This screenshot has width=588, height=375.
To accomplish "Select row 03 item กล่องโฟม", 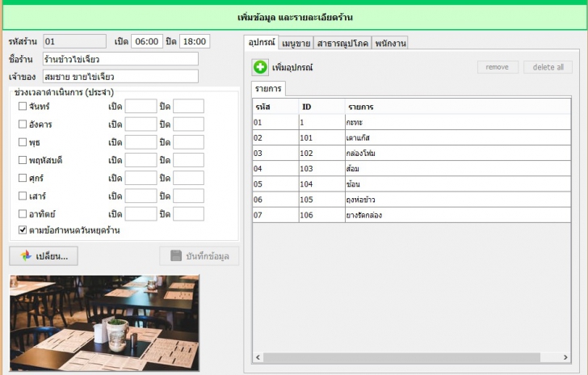I will [412, 154].
